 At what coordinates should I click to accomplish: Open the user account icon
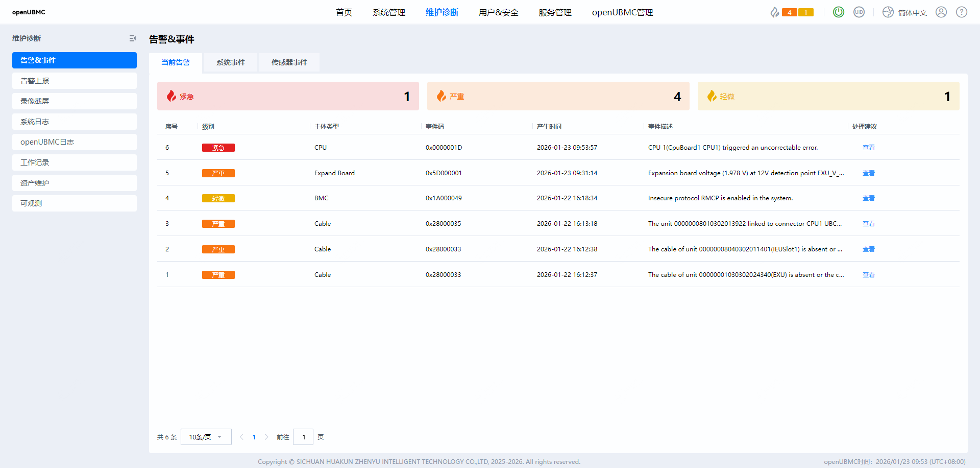pos(941,12)
